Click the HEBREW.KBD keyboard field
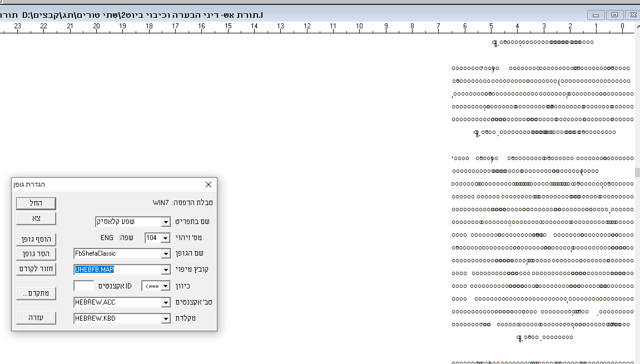This screenshot has height=364, width=640. [117, 318]
